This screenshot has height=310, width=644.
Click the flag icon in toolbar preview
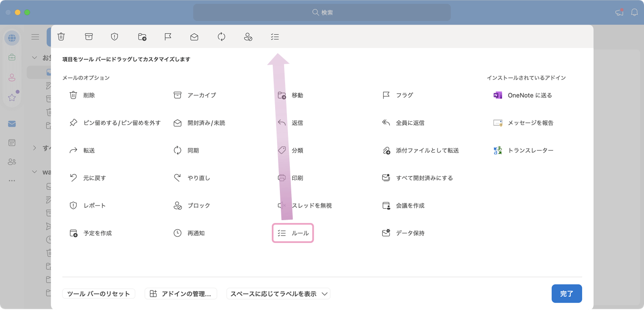[168, 37]
